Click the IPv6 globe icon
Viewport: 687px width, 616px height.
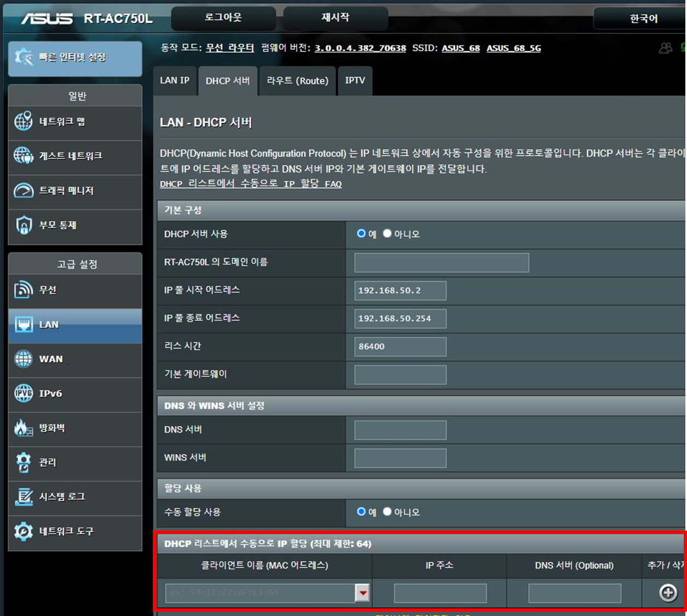(24, 393)
